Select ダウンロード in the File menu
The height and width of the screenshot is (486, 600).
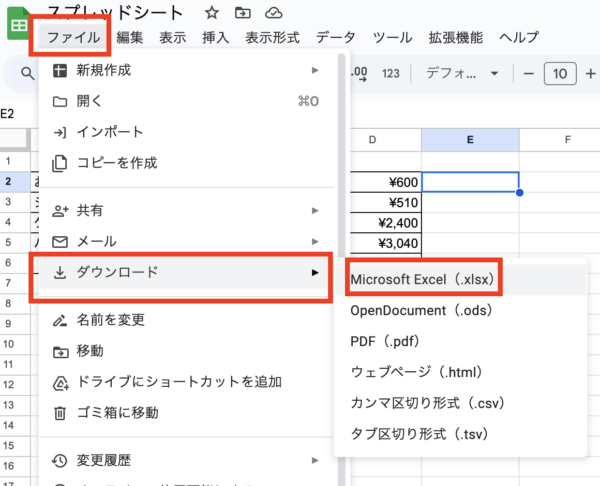[x=186, y=272]
